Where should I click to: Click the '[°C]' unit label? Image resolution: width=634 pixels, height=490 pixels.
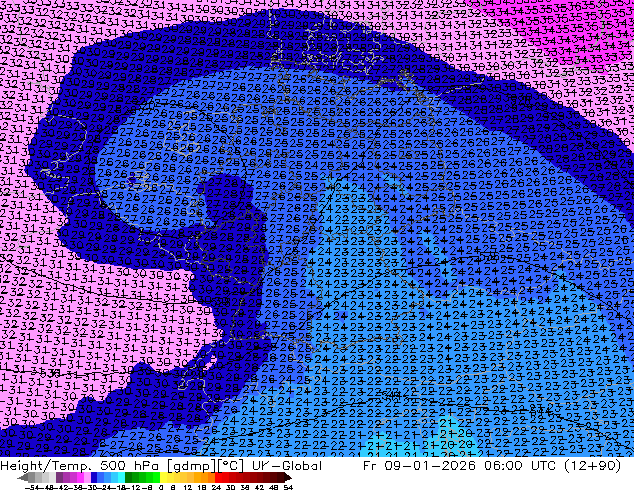(x=231, y=466)
